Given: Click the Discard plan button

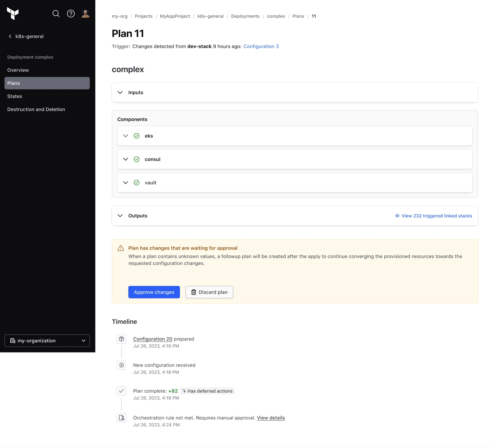Looking at the screenshot, I should coord(209,292).
